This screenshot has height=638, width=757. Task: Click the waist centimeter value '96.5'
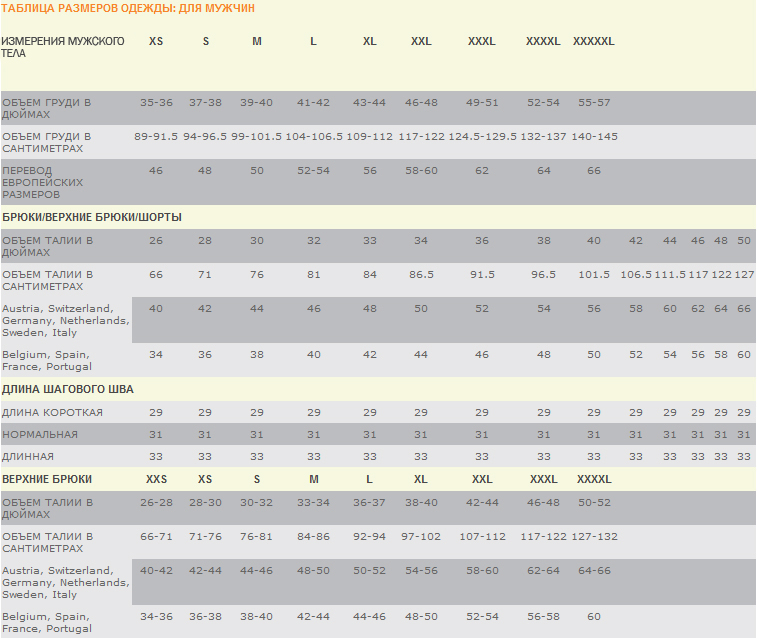pyautogui.click(x=544, y=275)
